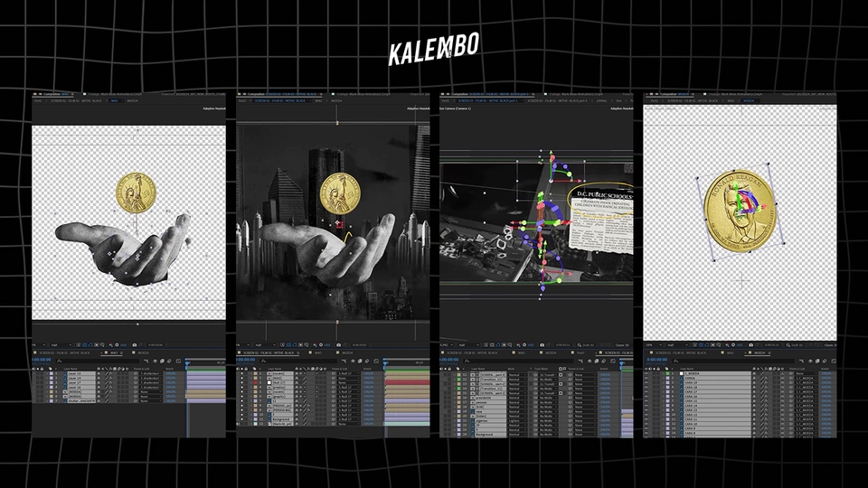The width and height of the screenshot is (868, 488).
Task: Toggle shy layers in newspaper camera timeline
Action: click(x=590, y=361)
